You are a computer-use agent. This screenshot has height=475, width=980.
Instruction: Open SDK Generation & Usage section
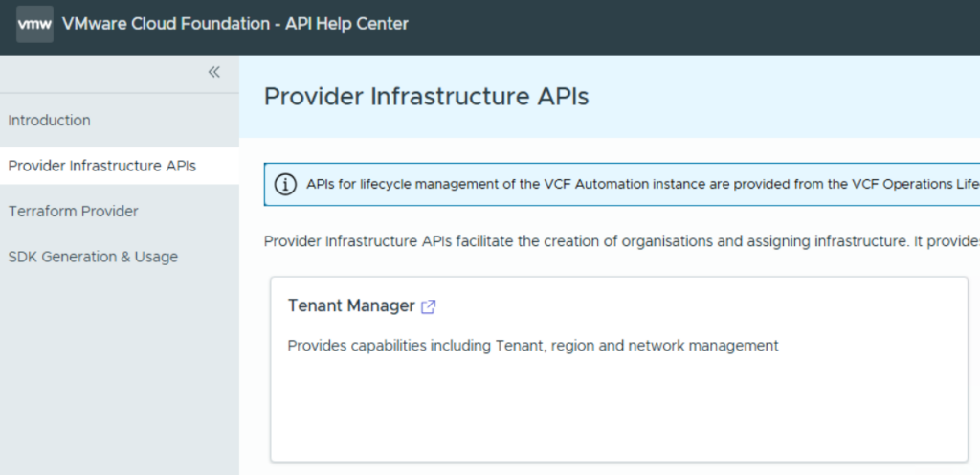93,257
